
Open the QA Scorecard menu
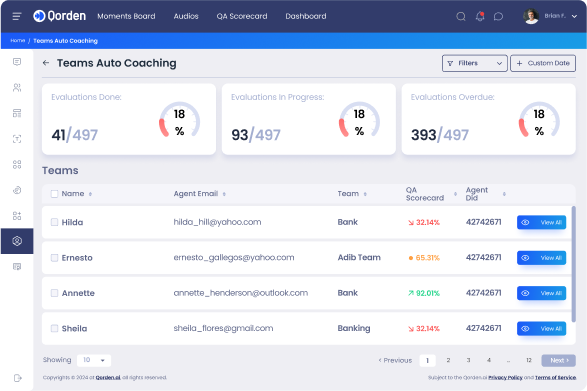(x=242, y=16)
